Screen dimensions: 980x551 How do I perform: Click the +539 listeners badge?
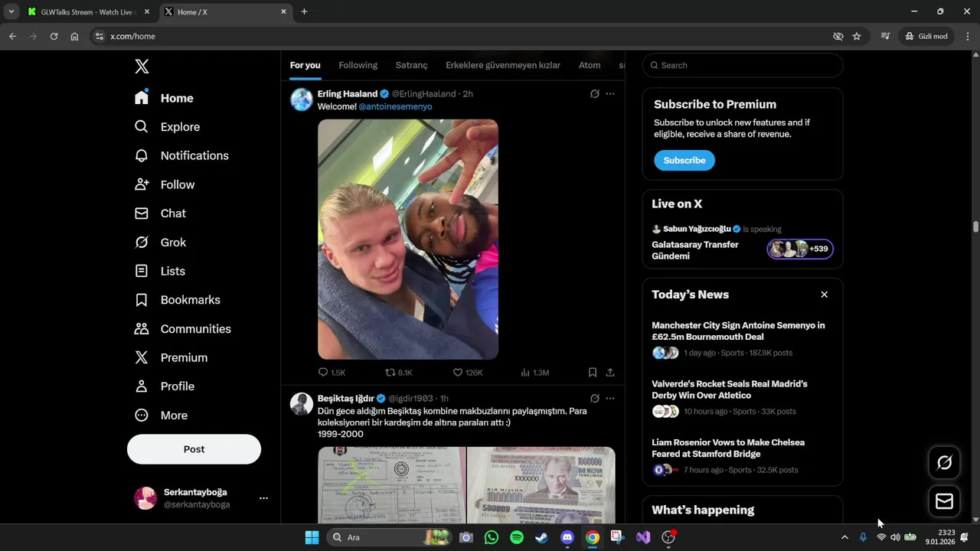point(800,249)
